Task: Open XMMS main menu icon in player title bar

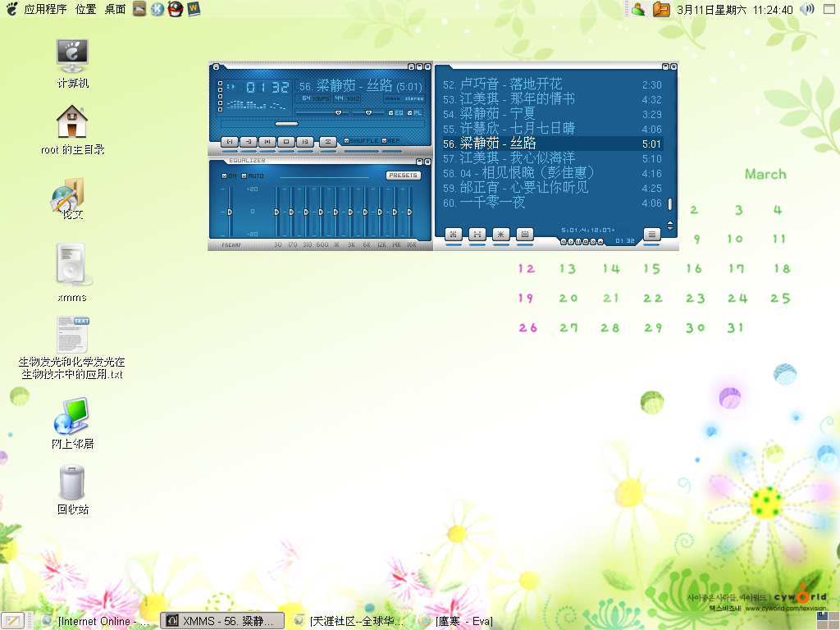Action: 216,67
